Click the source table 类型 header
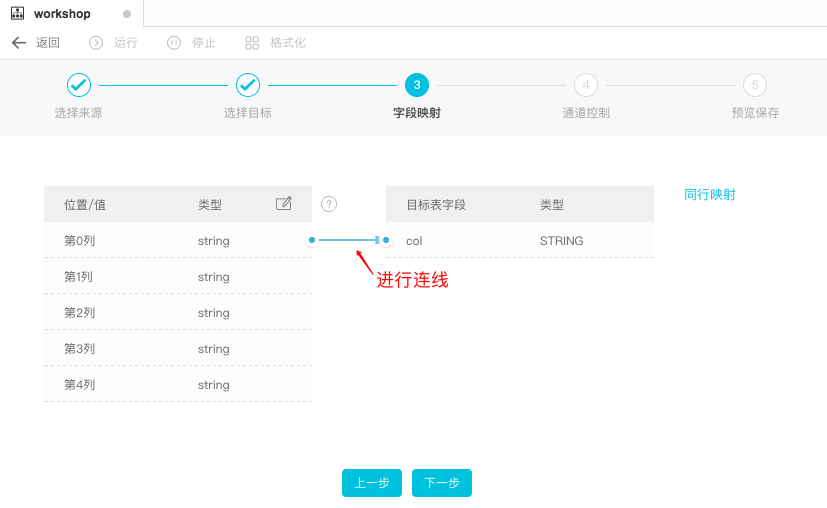The width and height of the screenshot is (827, 508). pyautogui.click(x=210, y=205)
